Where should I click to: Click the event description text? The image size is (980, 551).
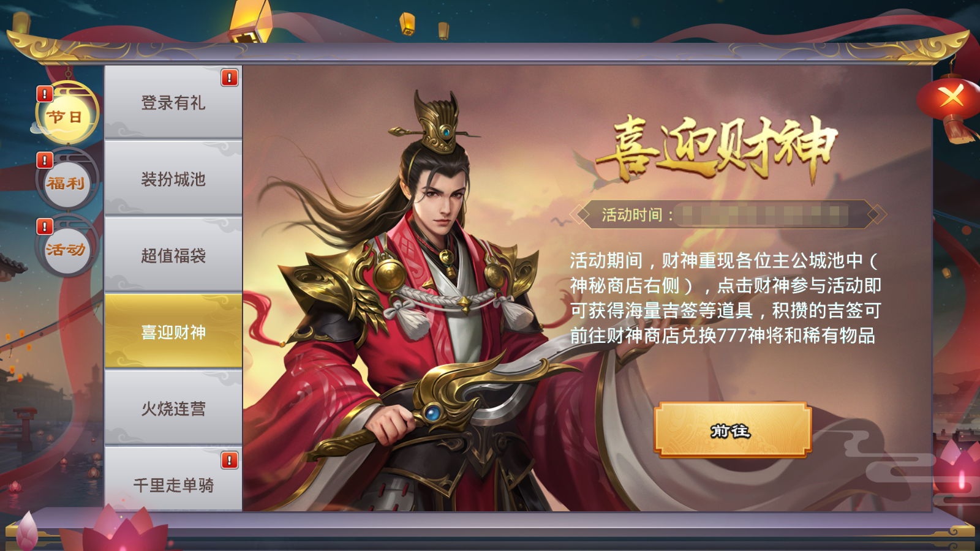[725, 298]
